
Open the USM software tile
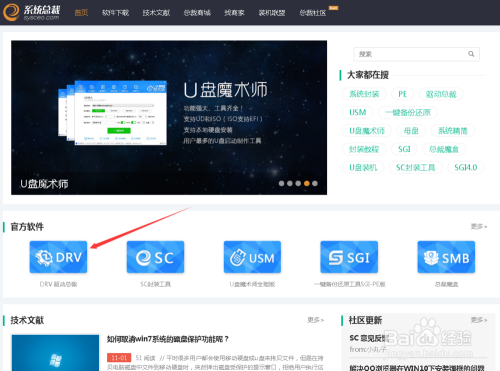pos(252,257)
